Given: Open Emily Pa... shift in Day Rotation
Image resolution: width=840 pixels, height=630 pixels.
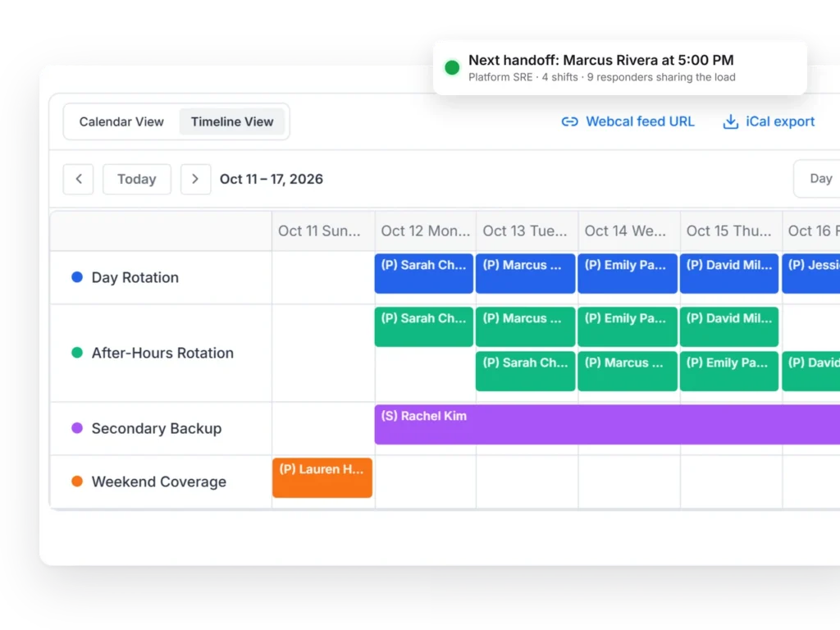Looking at the screenshot, I should tap(628, 273).
